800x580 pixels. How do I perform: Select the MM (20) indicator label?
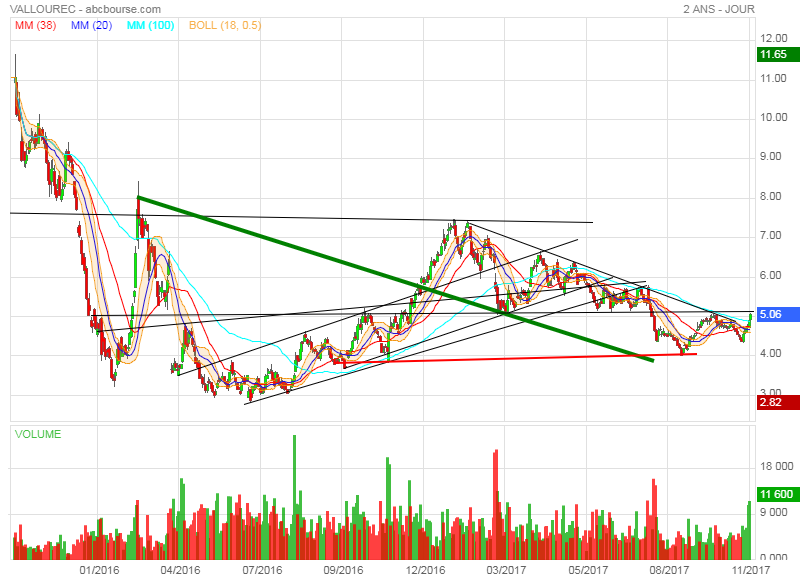[92, 25]
